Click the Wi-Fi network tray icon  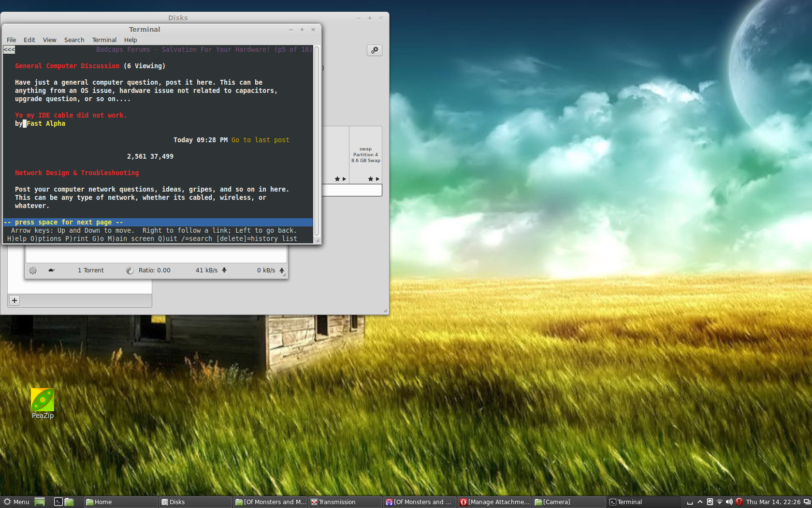pos(719,502)
